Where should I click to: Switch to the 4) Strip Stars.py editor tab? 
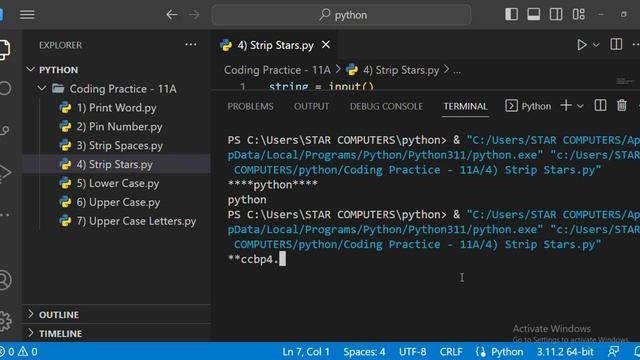[x=275, y=45]
